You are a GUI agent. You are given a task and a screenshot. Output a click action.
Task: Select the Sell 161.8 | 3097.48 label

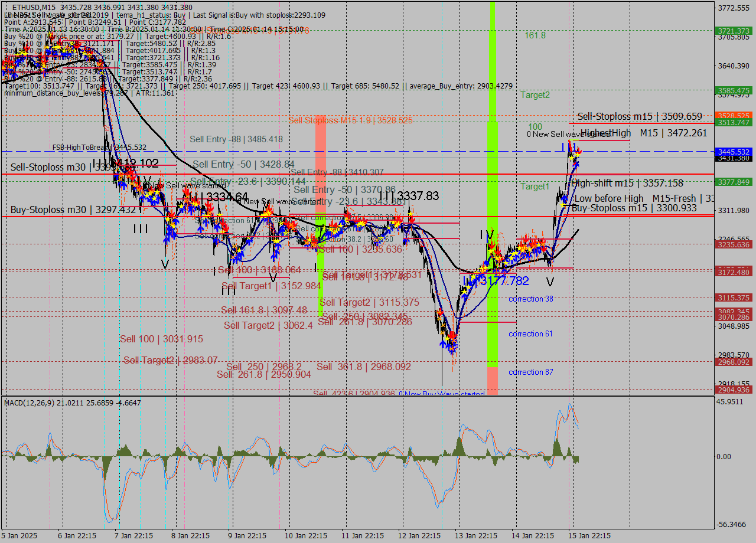click(264, 310)
